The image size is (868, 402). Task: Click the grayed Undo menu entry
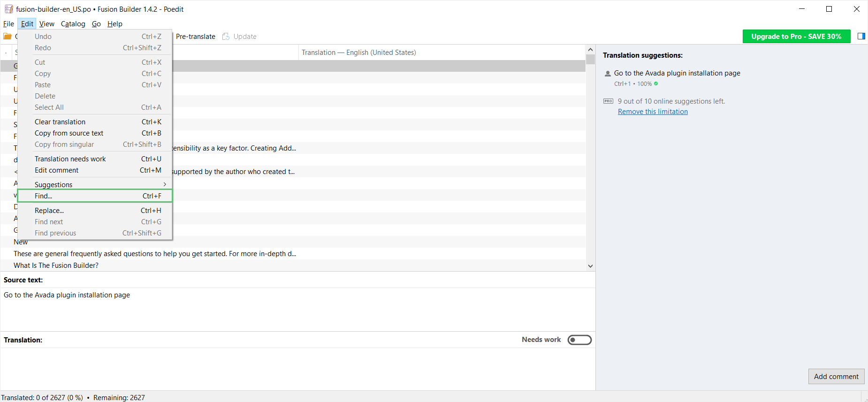coord(95,36)
